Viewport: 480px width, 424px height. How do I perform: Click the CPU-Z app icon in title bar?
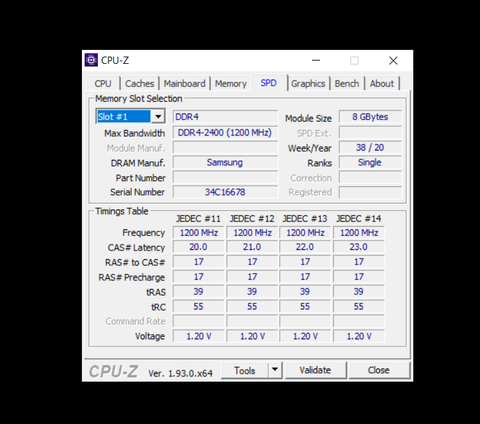coord(91,60)
